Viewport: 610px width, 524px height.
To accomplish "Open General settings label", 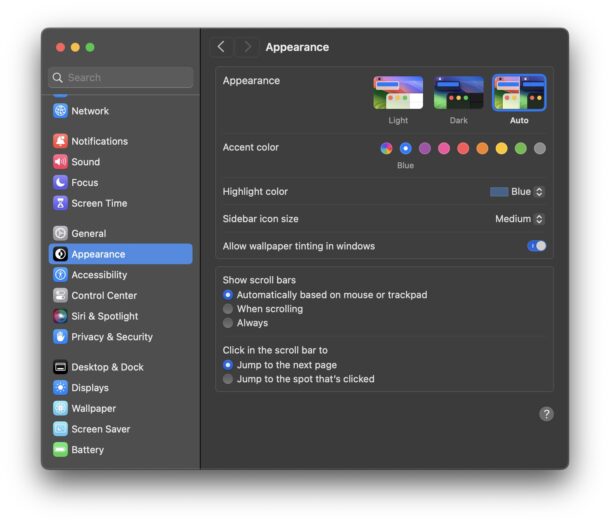I will click(x=89, y=233).
